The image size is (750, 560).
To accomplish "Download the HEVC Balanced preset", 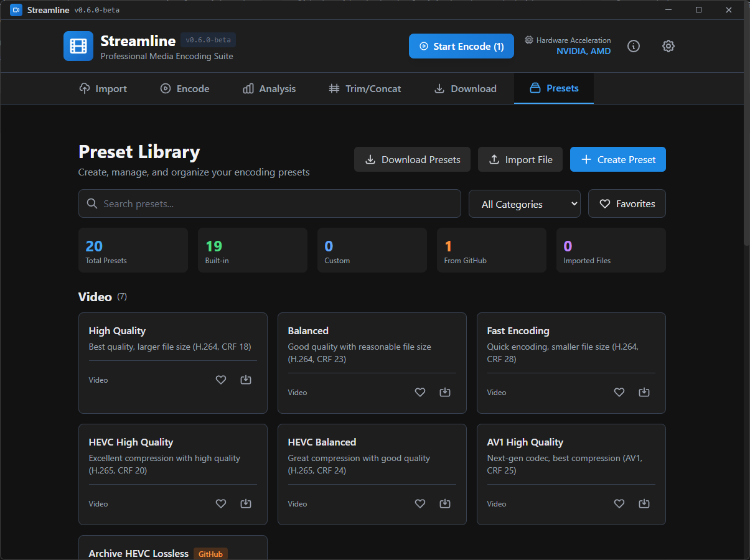I will tap(444, 503).
